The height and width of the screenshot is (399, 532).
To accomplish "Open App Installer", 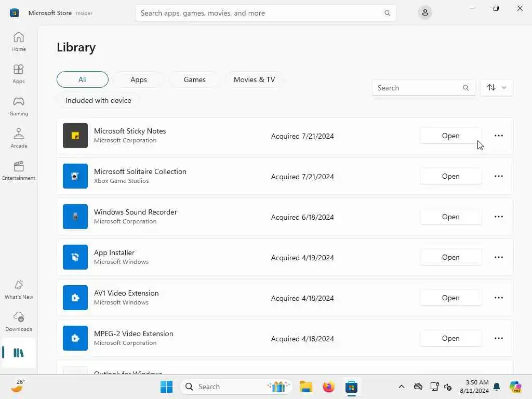I will (x=450, y=257).
